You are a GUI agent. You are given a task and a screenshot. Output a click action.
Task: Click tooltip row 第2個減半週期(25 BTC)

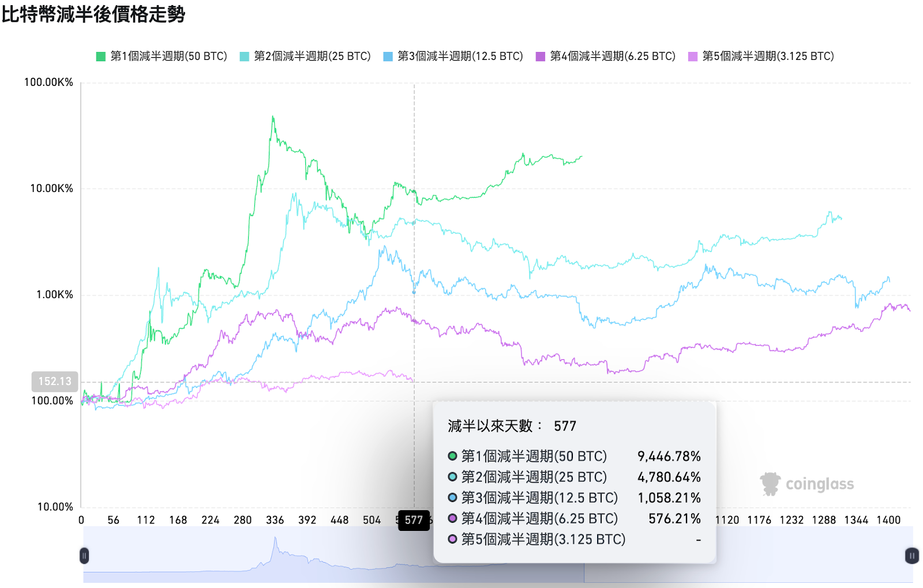tap(575, 477)
